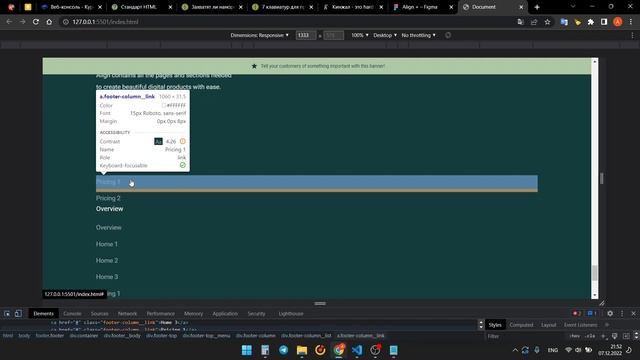Click the blue issues count badge

pyautogui.click(x=592, y=313)
